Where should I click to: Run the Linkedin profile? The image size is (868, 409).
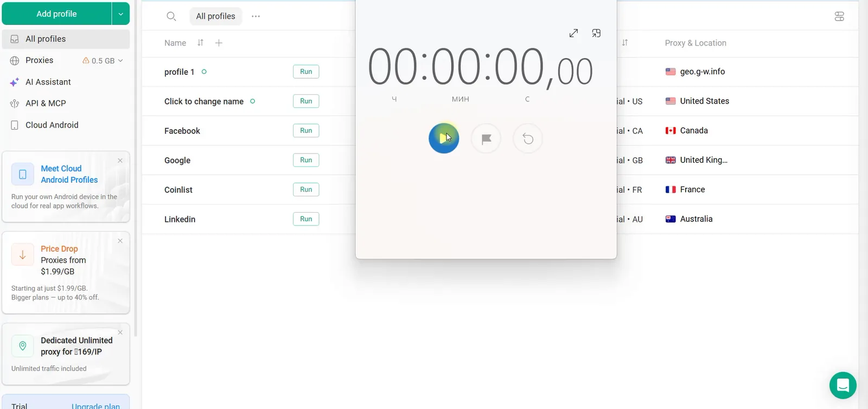(x=306, y=219)
